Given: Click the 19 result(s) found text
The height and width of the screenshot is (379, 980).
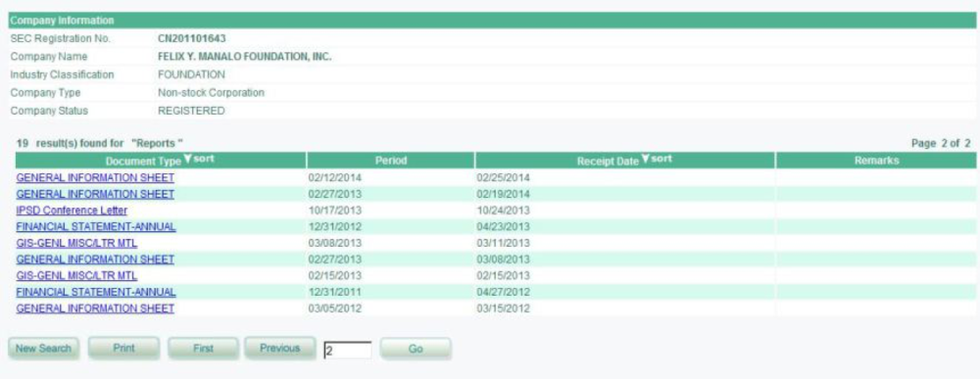Looking at the screenshot, I should point(100,143).
